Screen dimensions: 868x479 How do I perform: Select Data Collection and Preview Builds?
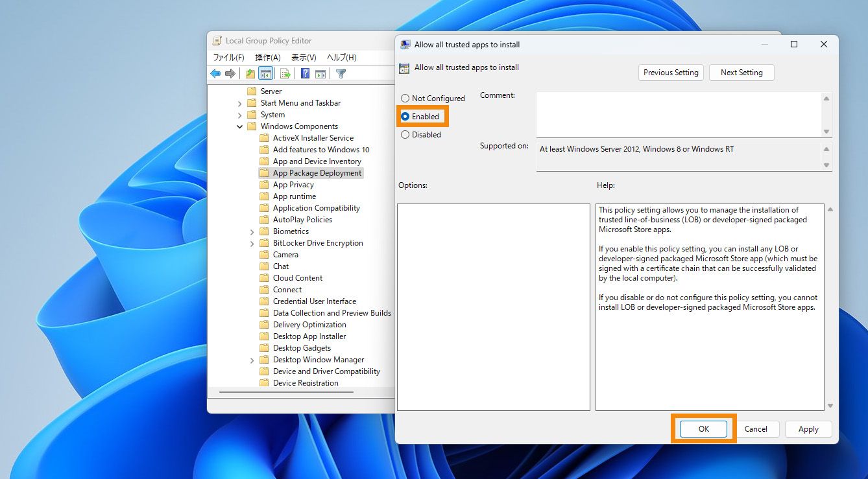(332, 313)
